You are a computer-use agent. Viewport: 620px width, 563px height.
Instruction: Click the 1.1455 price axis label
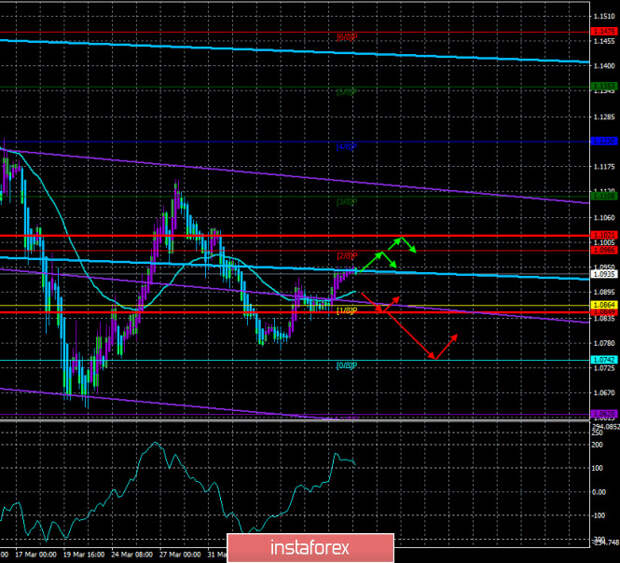605,41
